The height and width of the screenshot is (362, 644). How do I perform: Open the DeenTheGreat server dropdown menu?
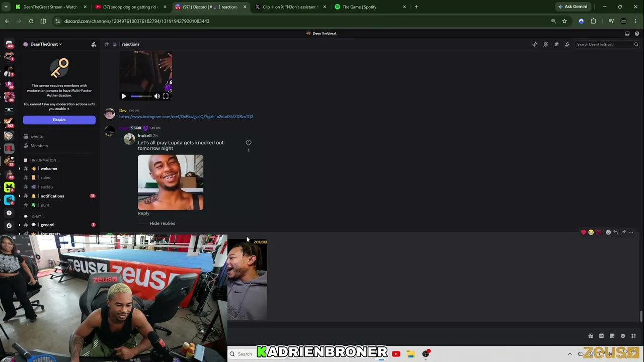[x=46, y=44]
